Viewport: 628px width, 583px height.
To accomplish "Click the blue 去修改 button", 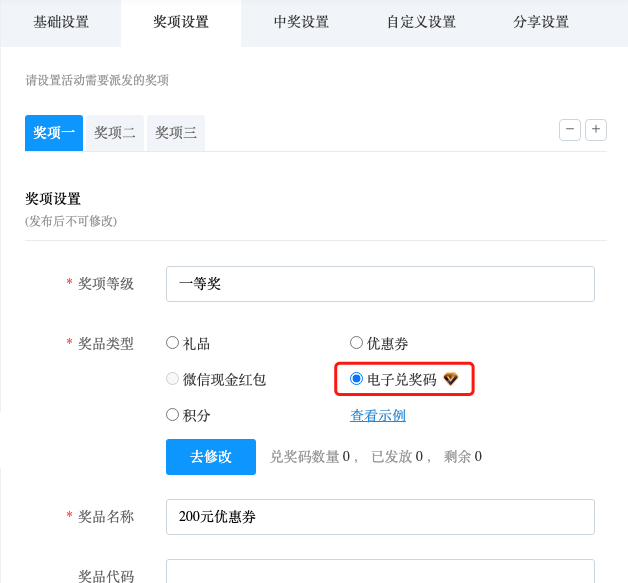I will coord(211,457).
